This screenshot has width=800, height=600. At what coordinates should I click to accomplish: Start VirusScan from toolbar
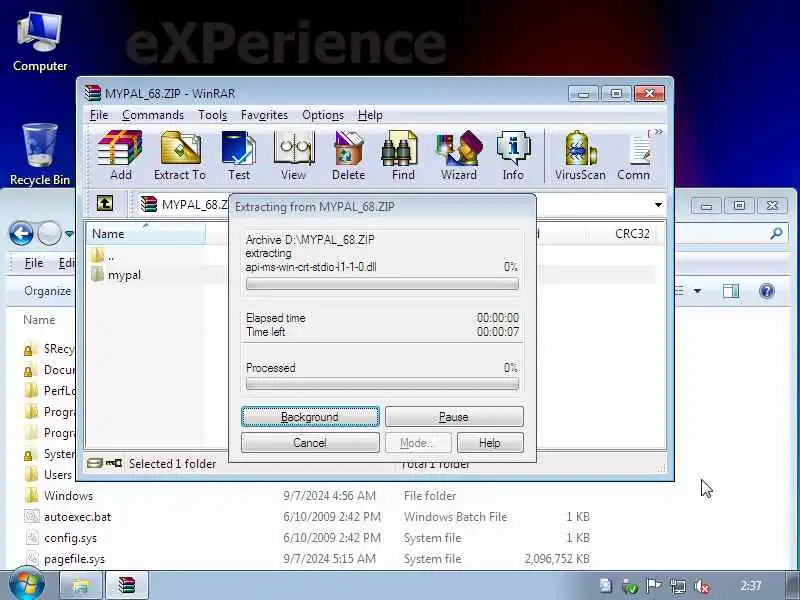[580, 155]
